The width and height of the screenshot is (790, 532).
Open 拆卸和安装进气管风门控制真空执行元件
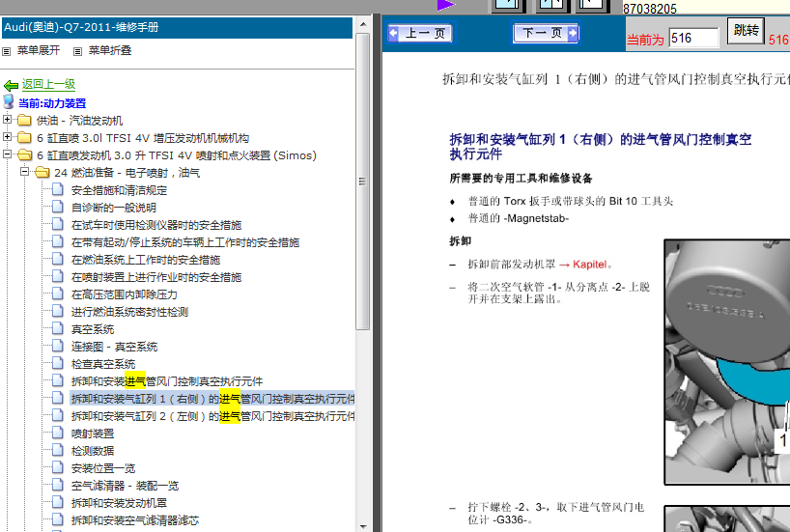tap(167, 381)
